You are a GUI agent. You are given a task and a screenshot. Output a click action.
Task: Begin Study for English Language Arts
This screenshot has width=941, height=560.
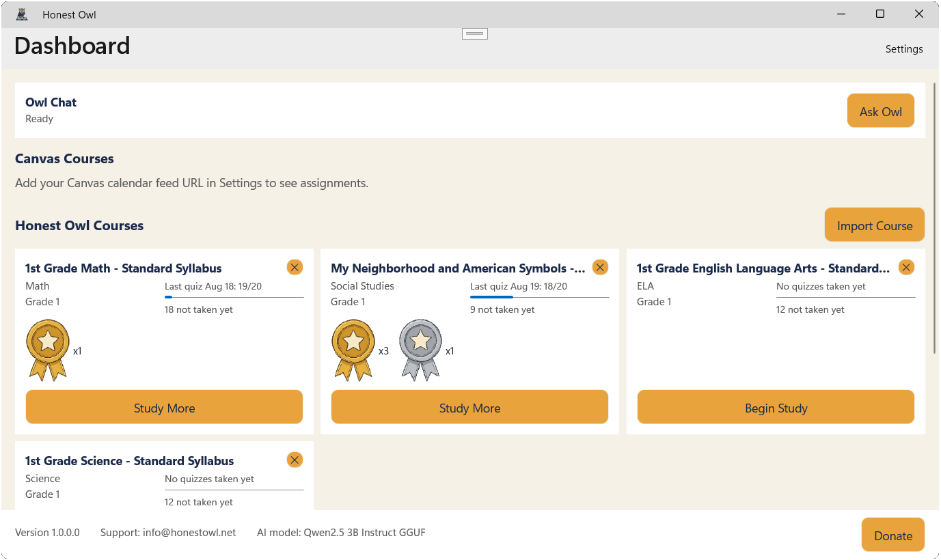(776, 407)
